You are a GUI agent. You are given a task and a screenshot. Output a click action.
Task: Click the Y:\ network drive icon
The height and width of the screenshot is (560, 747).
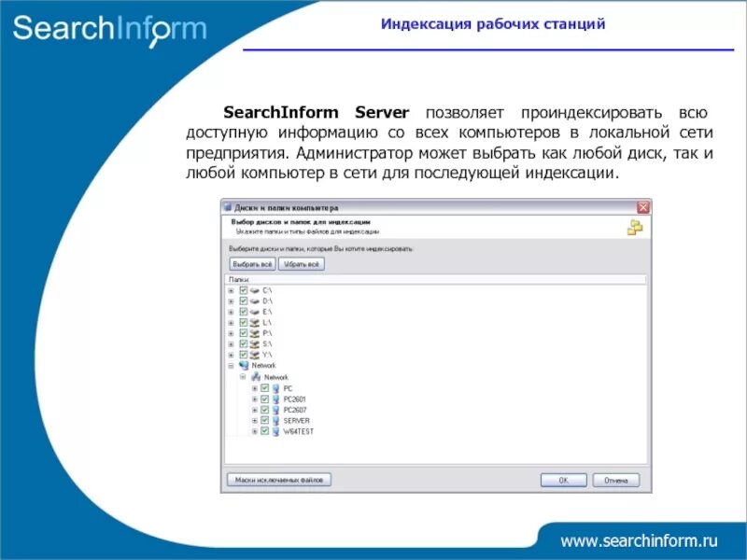[x=254, y=355]
